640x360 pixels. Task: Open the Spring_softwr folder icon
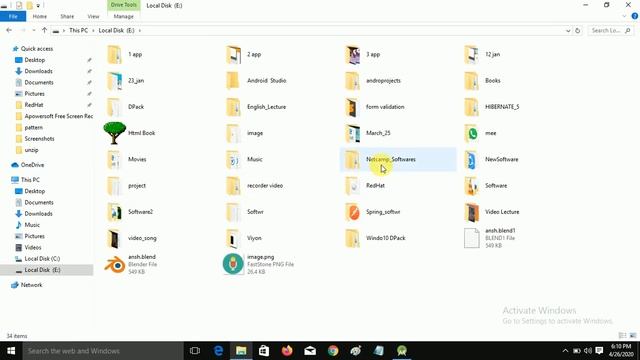[352, 212]
